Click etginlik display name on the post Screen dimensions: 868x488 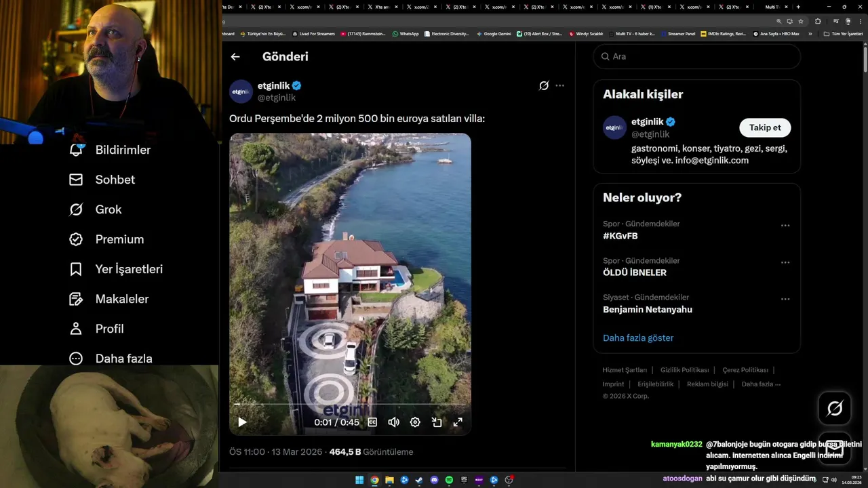274,85
